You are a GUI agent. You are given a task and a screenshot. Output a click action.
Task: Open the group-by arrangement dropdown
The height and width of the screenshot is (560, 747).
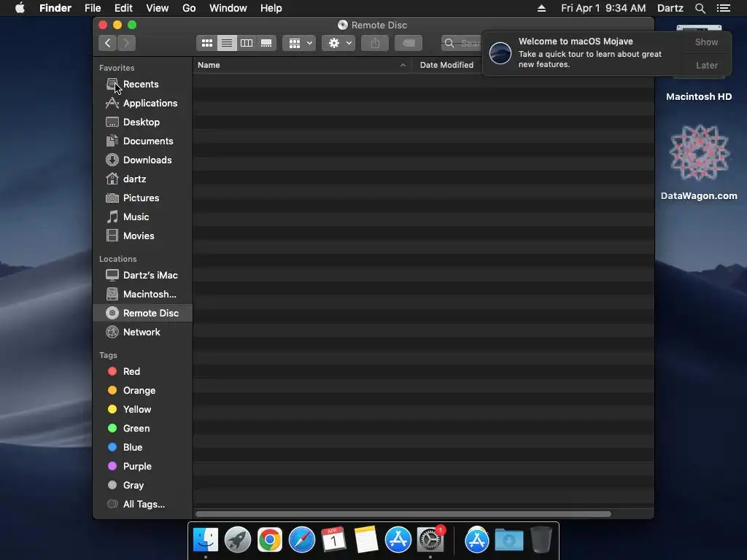(x=300, y=43)
